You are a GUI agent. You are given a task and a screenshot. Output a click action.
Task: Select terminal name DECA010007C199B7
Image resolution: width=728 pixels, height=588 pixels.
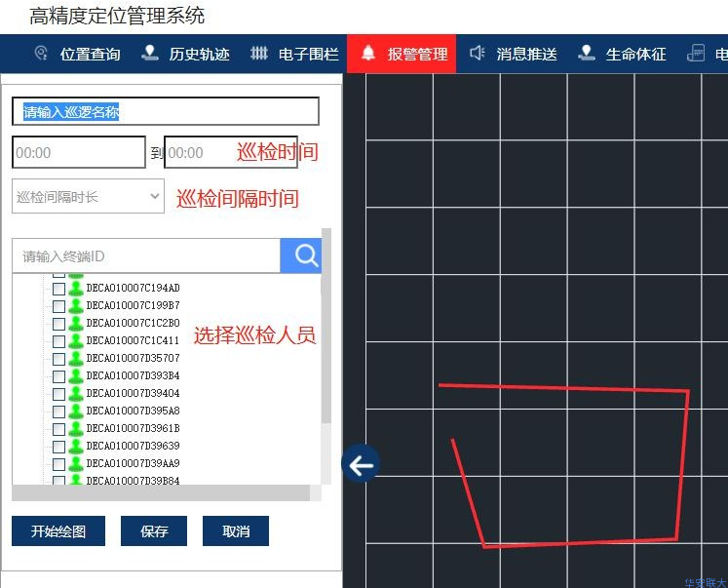click(133, 305)
